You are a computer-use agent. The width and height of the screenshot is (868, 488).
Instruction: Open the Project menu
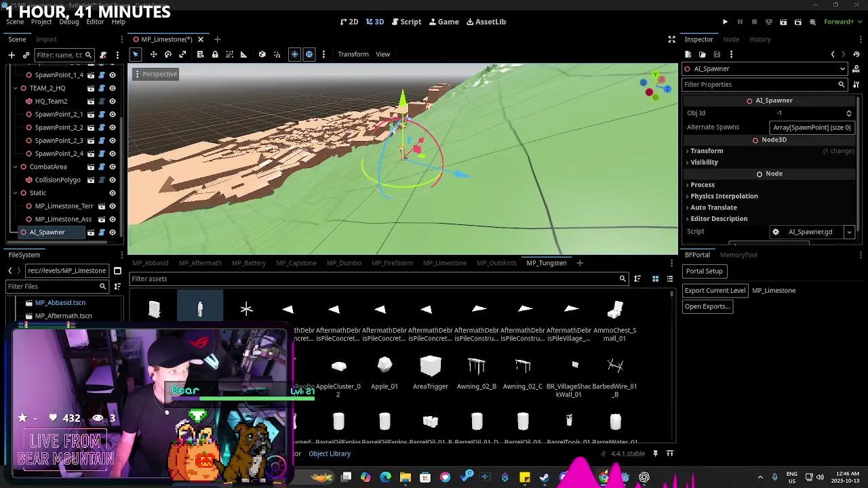tap(41, 22)
